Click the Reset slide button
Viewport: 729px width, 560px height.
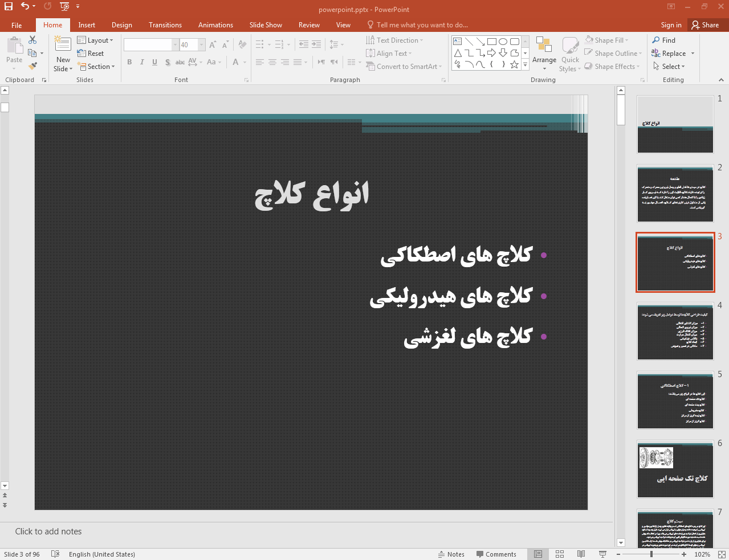tap(91, 54)
